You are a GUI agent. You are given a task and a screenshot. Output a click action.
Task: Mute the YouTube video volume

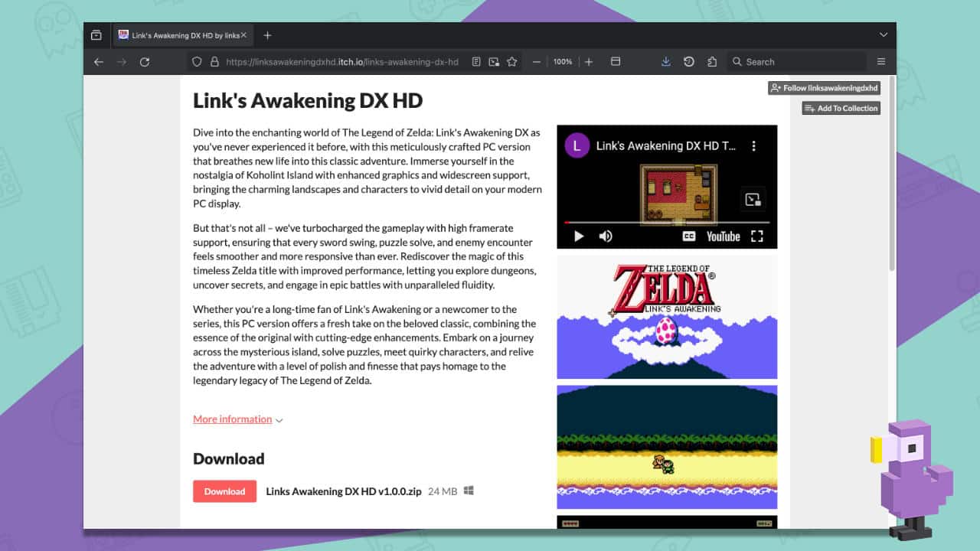point(606,236)
